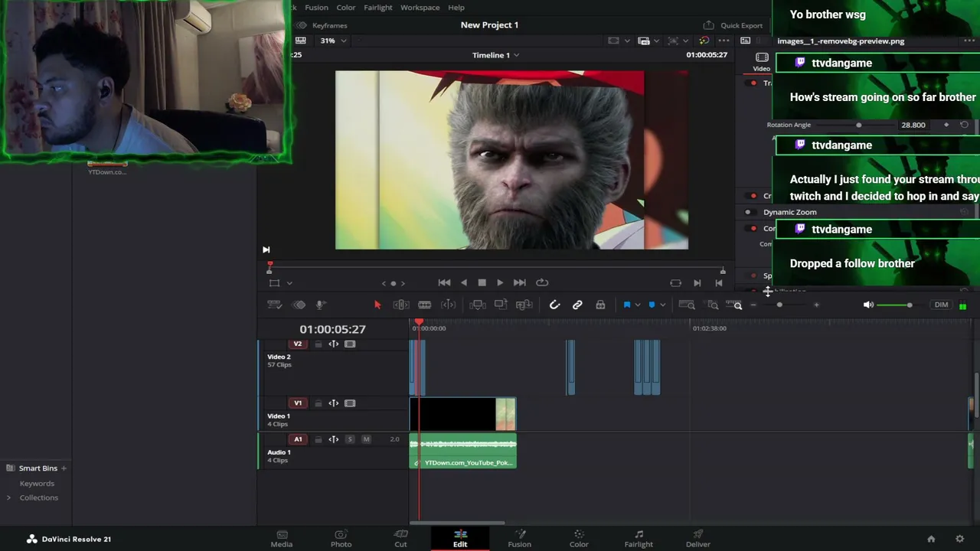Open the Home project manager icon
Image resolution: width=980 pixels, height=551 pixels.
[x=931, y=539]
